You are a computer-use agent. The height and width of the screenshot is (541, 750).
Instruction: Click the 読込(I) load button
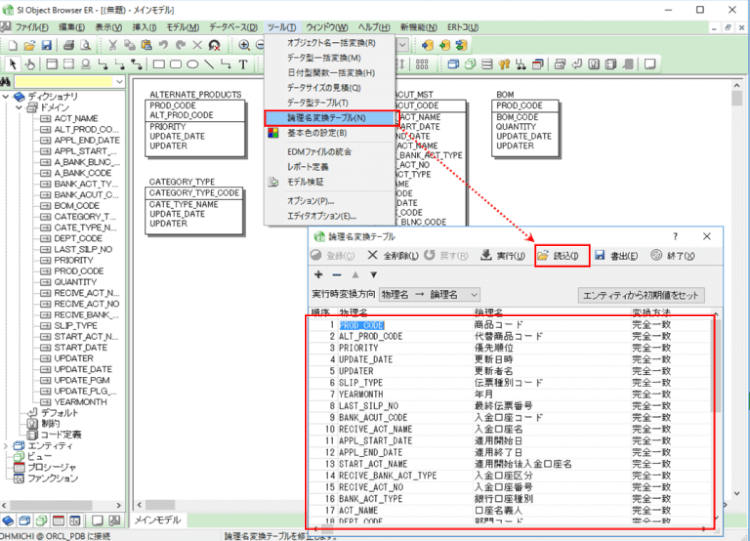(562, 255)
